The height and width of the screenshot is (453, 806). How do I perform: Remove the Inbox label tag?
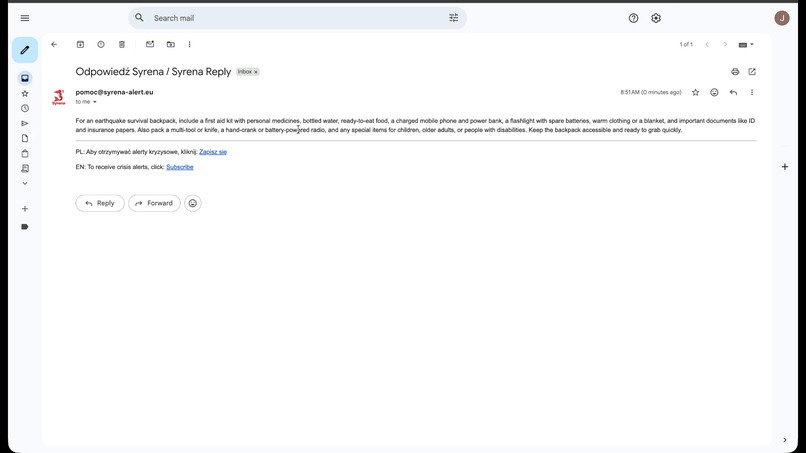(255, 72)
